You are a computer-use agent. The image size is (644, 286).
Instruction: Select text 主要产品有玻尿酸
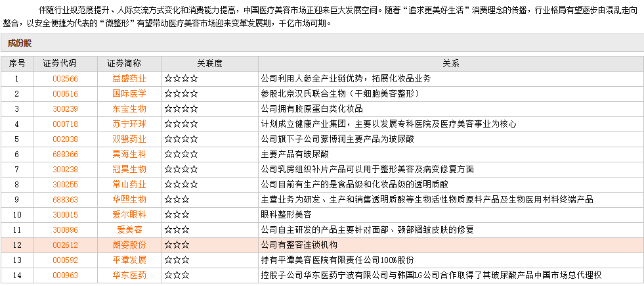(x=295, y=155)
